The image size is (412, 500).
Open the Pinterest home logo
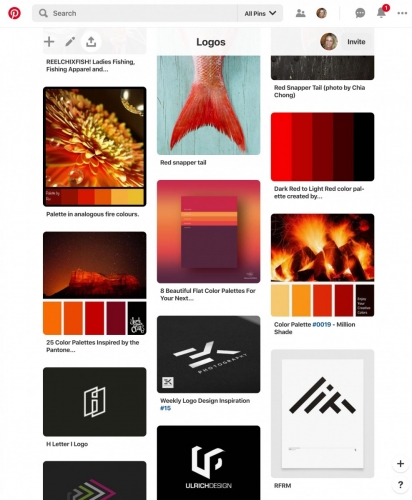14,13
